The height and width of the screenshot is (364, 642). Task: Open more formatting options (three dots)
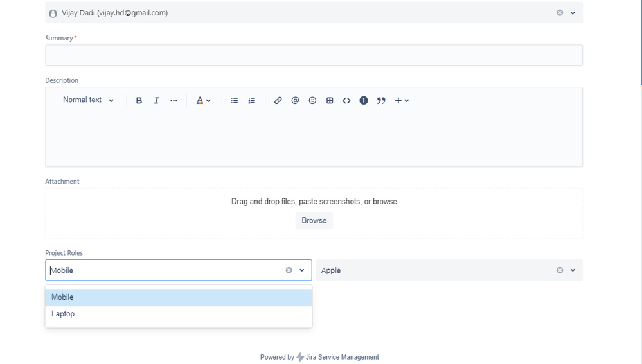coord(174,101)
